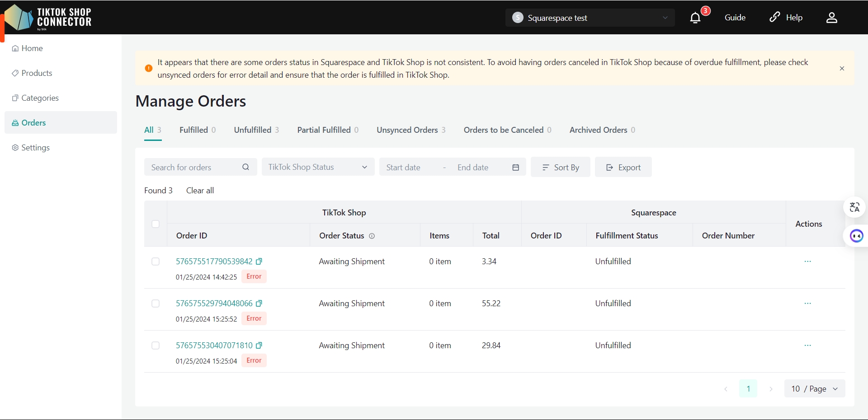Click the Found 3 results text
The height and width of the screenshot is (420, 868).
[158, 191]
